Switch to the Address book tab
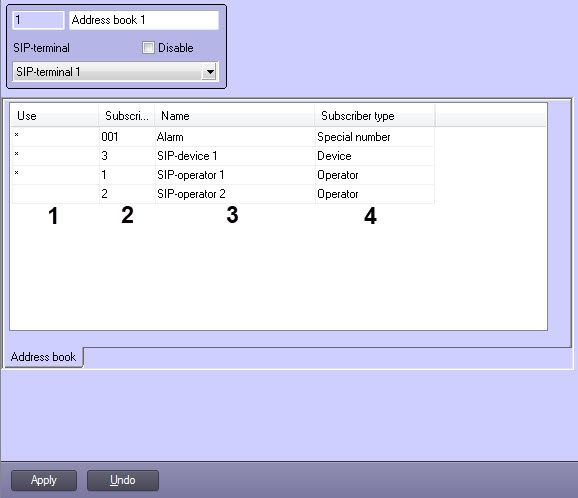578x498 pixels. click(x=43, y=357)
